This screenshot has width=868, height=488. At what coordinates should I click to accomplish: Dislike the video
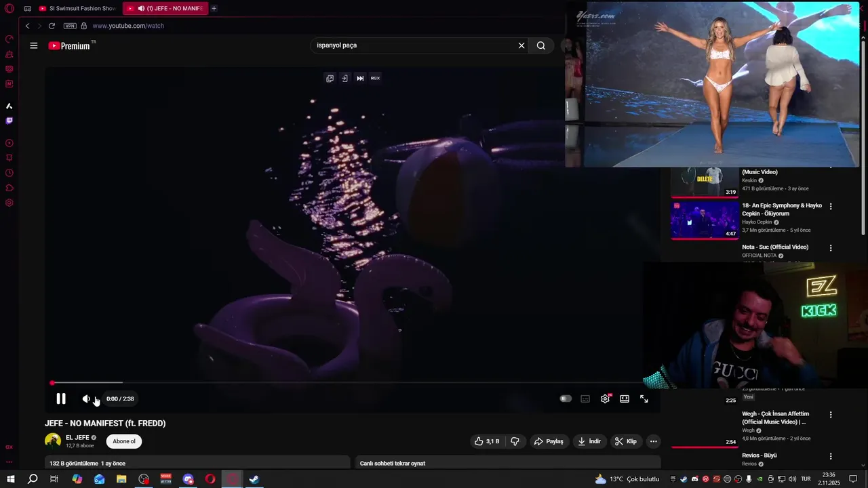pos(515,441)
